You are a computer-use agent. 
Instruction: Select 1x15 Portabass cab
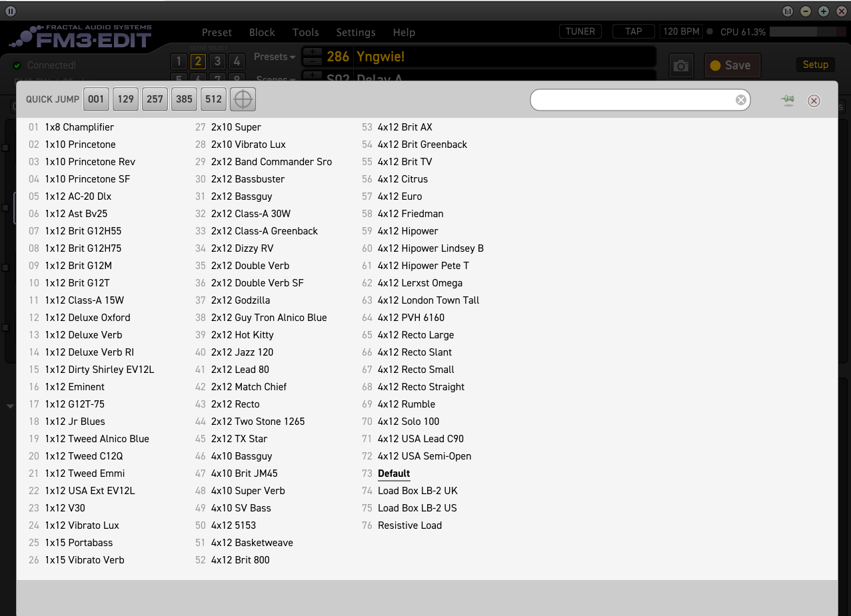coord(79,543)
